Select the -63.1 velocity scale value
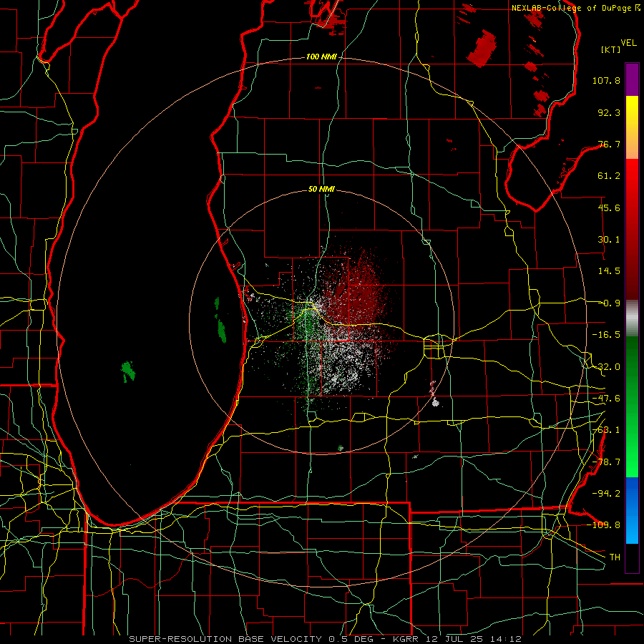The image size is (644, 644). click(606, 430)
